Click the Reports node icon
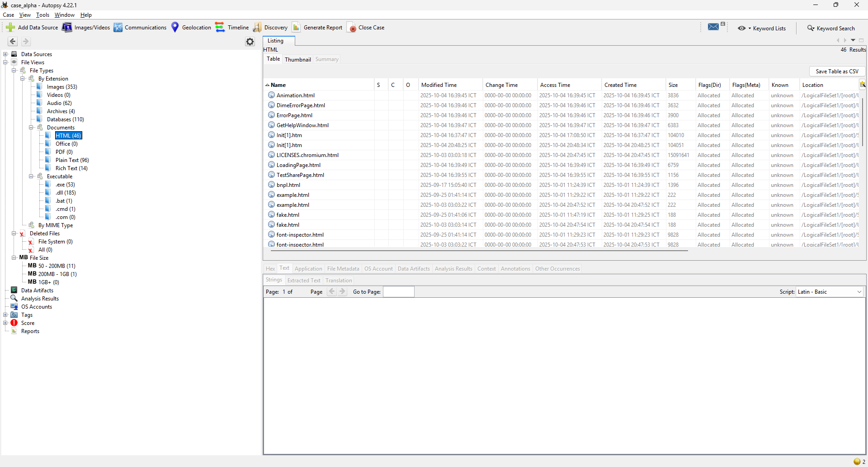 point(14,331)
